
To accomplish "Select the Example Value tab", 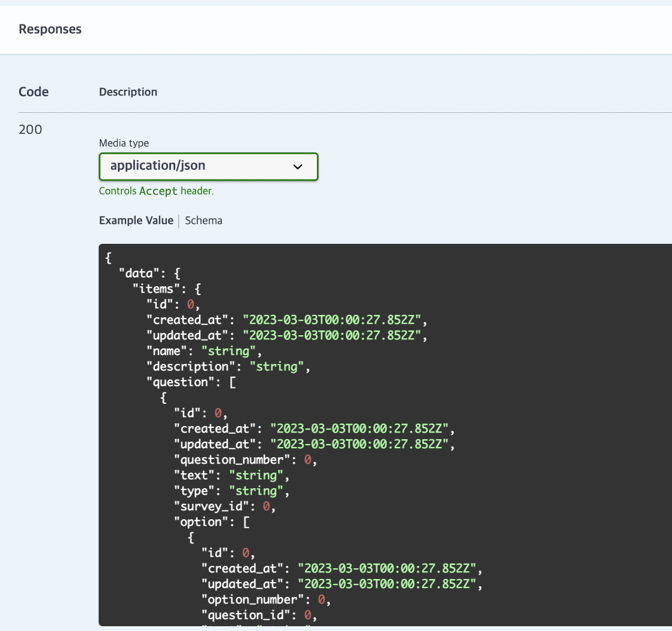I will [136, 220].
